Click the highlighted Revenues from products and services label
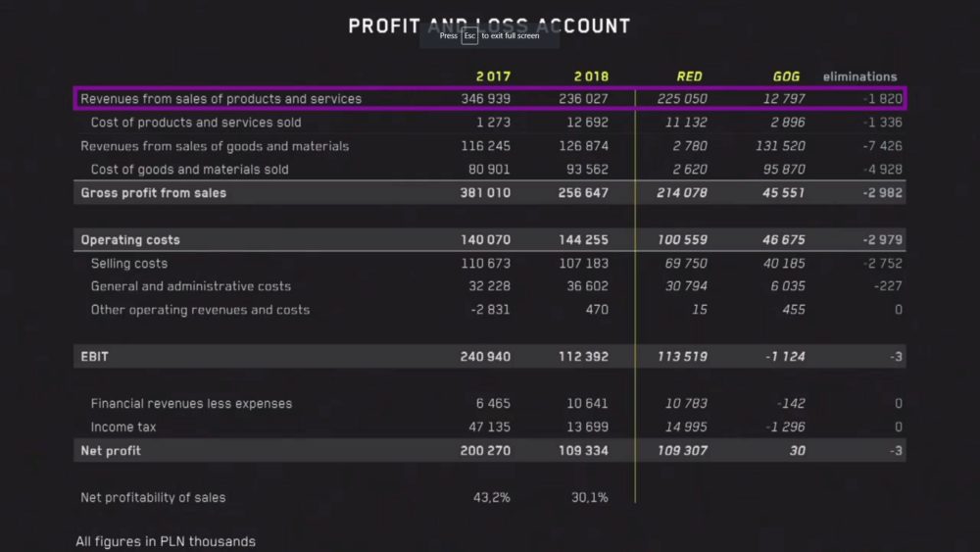Viewport: 980px width, 552px height. [220, 99]
